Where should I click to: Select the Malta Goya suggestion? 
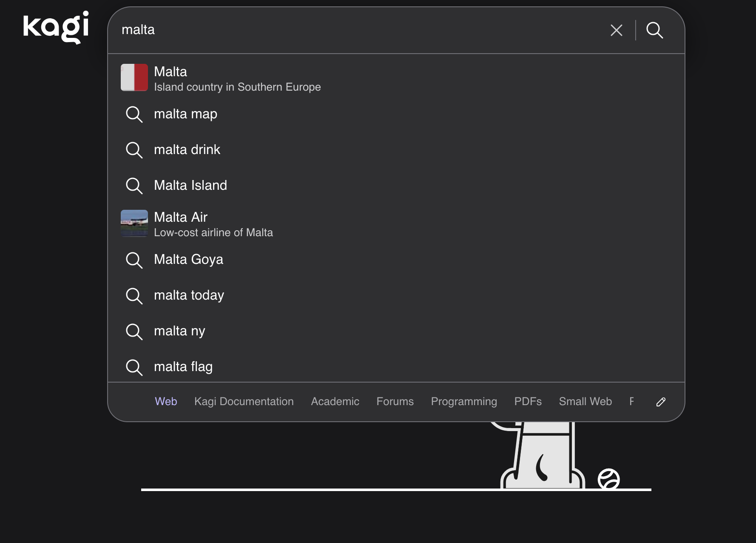coord(188,260)
